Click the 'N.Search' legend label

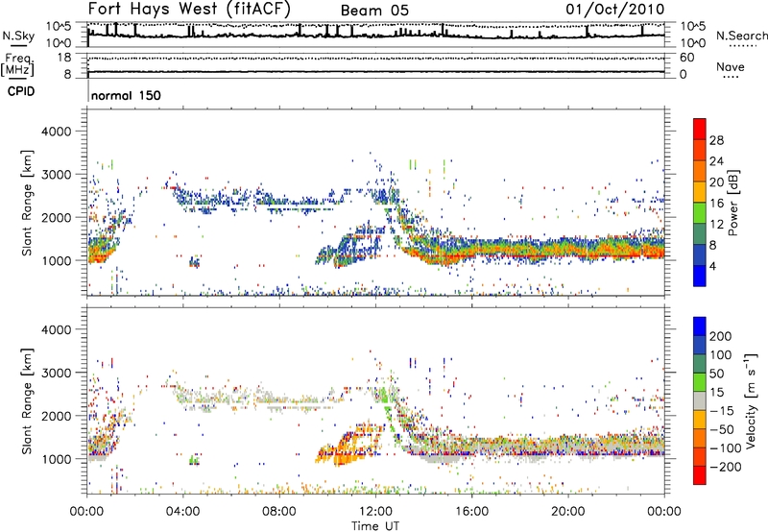pyautogui.click(x=741, y=36)
